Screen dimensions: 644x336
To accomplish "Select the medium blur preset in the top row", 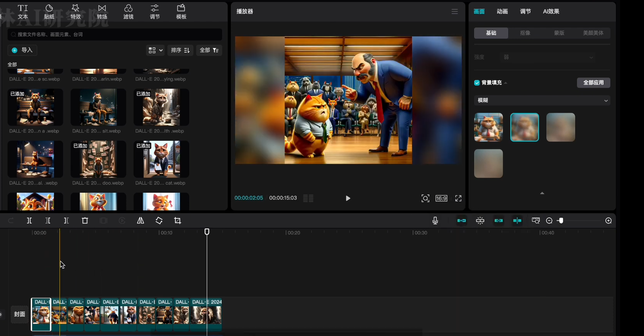I will click(x=561, y=127).
